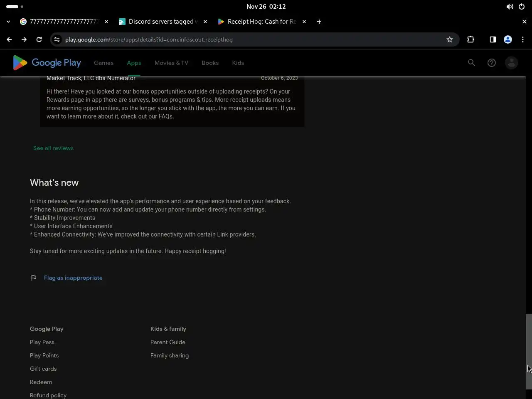
Task: Open the Google Play account avatar
Action: (512, 63)
